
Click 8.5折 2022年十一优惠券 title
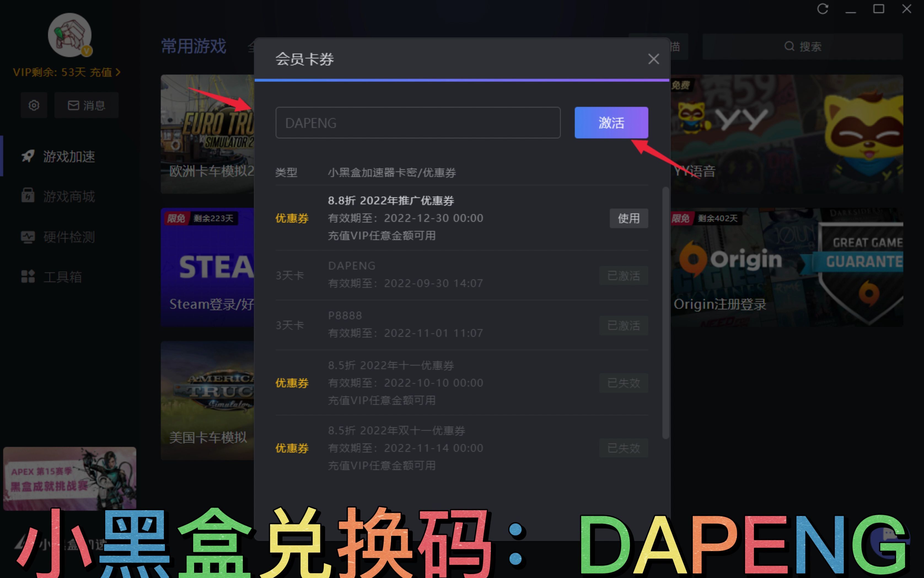click(x=391, y=366)
